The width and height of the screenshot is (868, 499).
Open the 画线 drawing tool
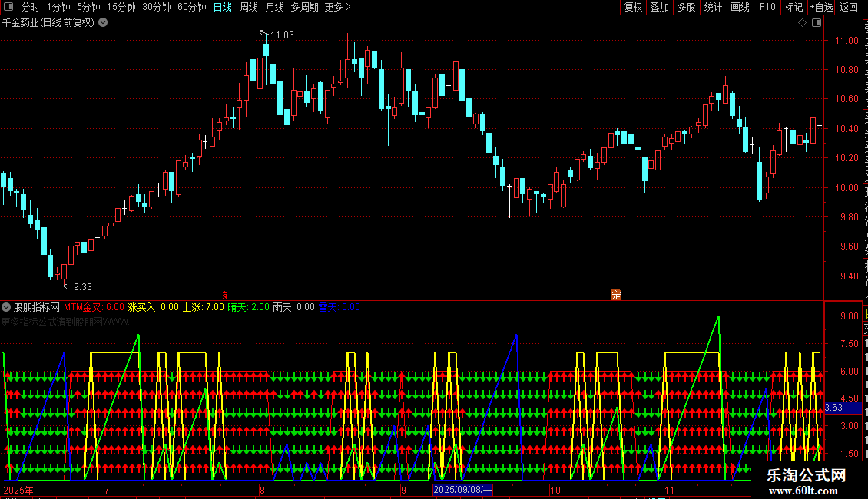(740, 7)
